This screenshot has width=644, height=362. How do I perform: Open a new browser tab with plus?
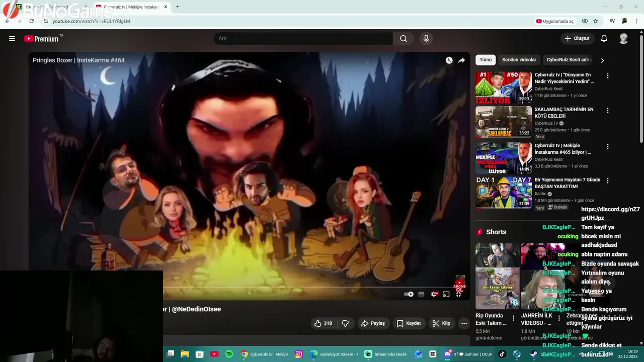tap(178, 7)
